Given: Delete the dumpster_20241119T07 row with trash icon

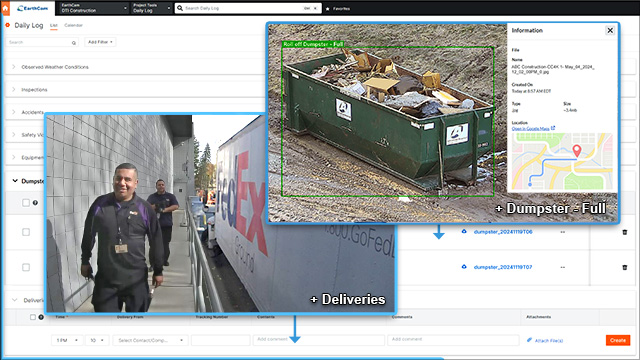Looking at the screenshot, I should [624, 267].
